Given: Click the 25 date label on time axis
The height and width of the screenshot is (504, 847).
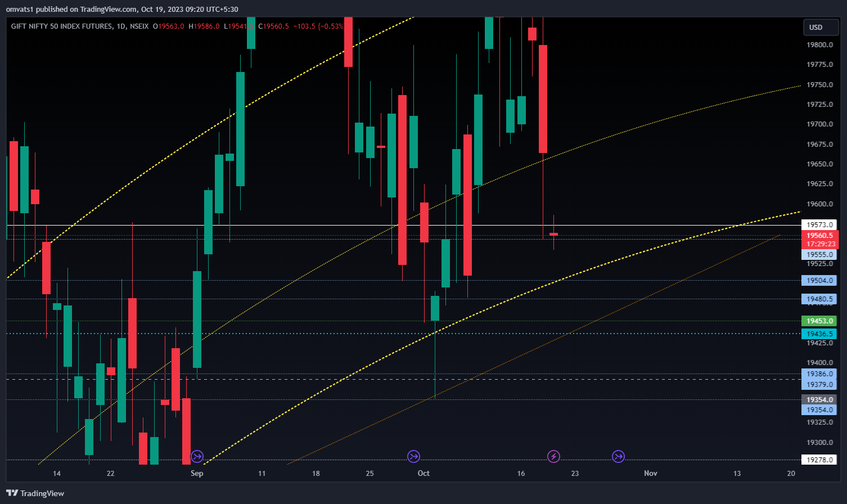Looking at the screenshot, I should (x=370, y=474).
